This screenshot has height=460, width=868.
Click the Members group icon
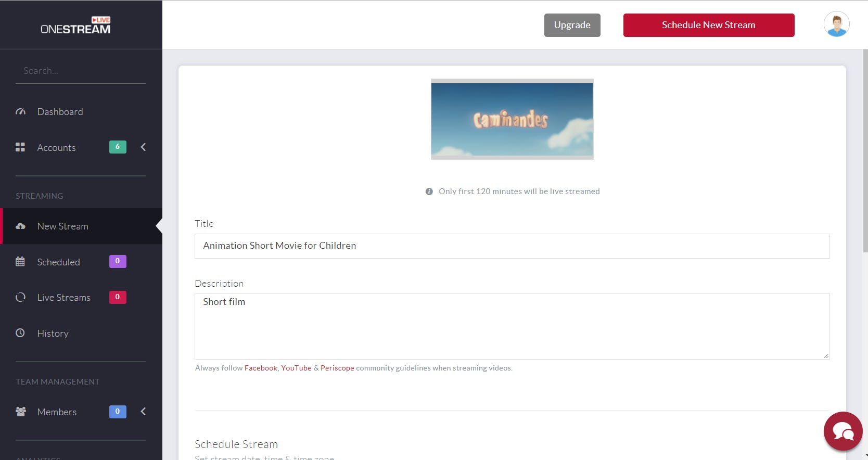pyautogui.click(x=21, y=412)
